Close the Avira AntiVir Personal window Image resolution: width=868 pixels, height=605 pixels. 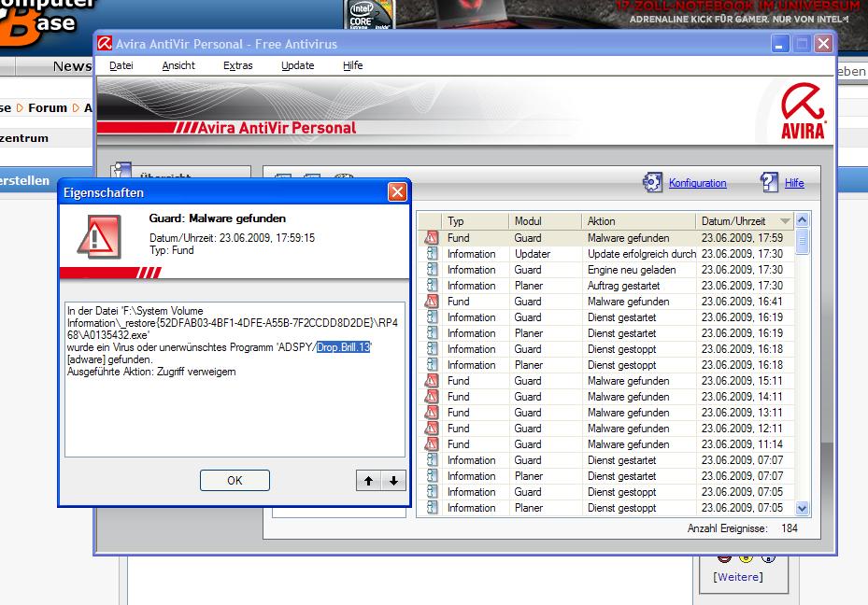click(x=824, y=44)
